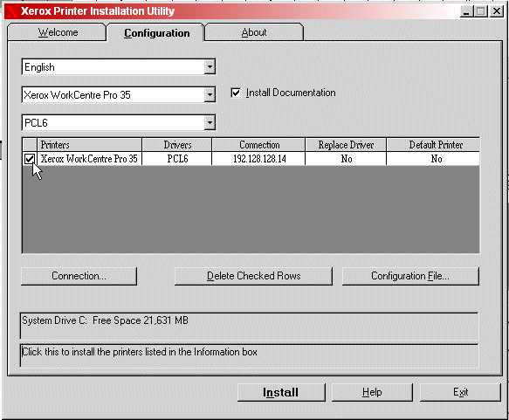Screen dimensions: 509x420
Task: Click the Default Printer column header
Action: [x=433, y=145]
